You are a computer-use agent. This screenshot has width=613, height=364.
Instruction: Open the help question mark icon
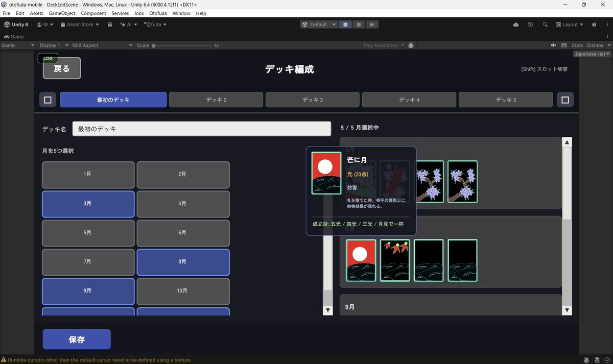click(x=594, y=25)
